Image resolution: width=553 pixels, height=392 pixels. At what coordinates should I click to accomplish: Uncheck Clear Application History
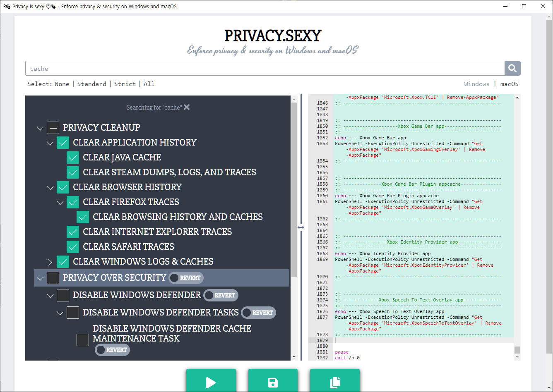tap(63, 143)
